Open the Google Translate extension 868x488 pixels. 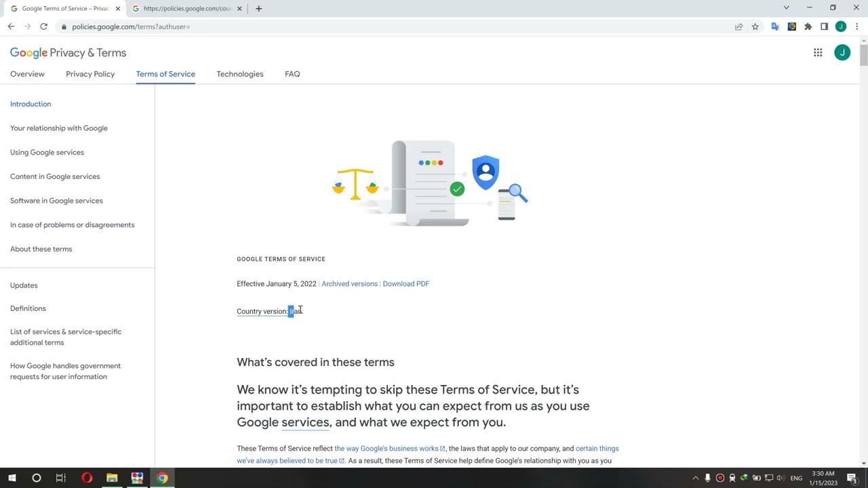775,26
